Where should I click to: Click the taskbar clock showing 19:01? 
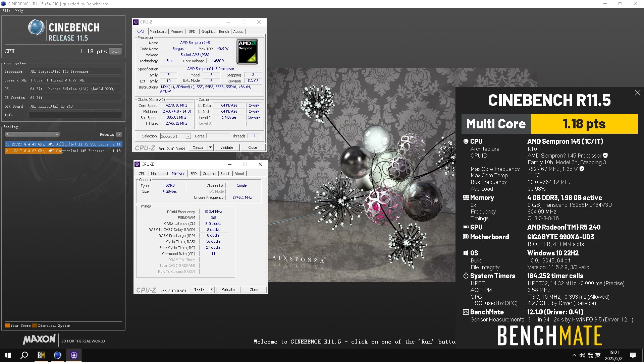[614, 355]
